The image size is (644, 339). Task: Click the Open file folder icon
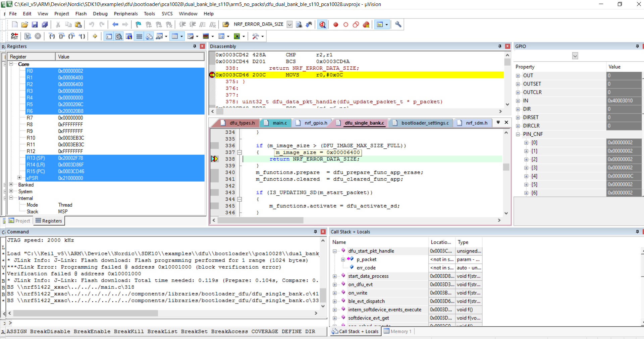(x=24, y=24)
